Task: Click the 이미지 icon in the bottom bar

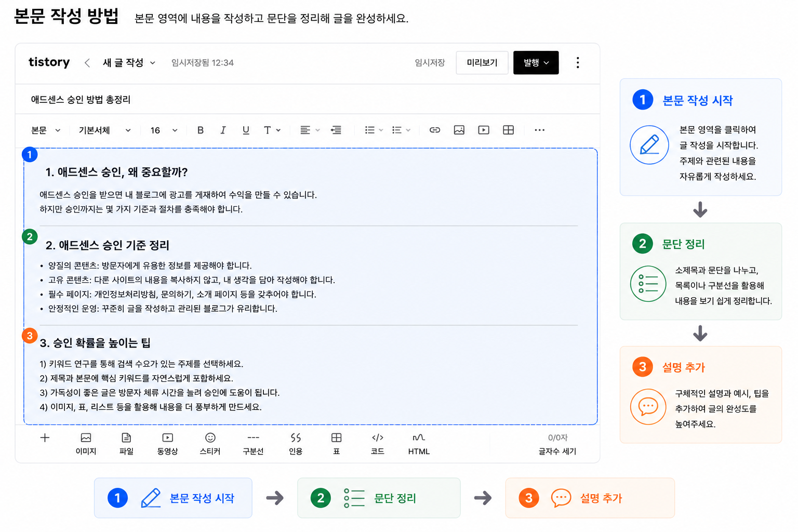Action: [x=86, y=444]
